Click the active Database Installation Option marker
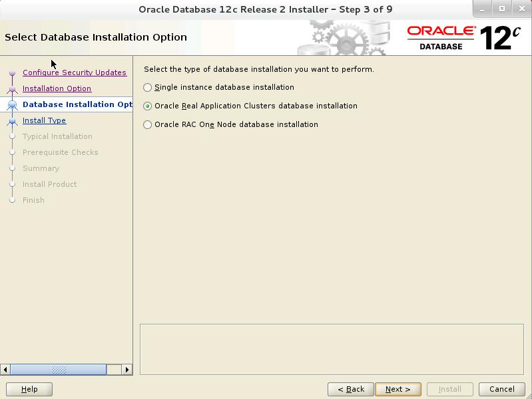Viewport: 532px width, 399px height. 12,105
